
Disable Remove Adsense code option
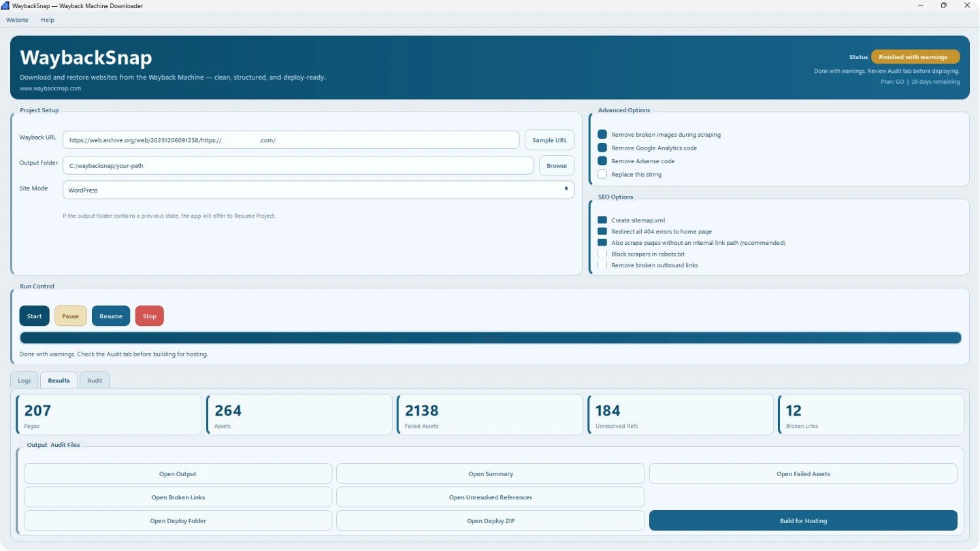pos(602,161)
